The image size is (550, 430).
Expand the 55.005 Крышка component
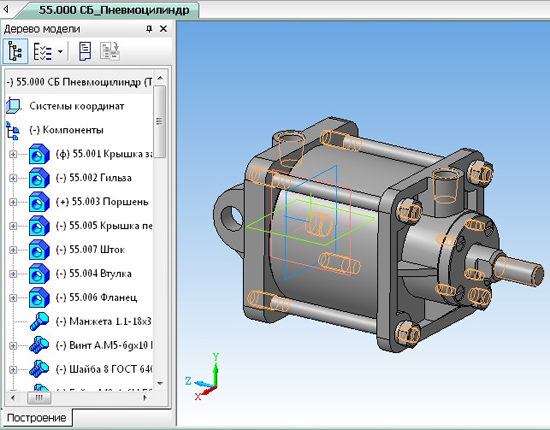pos(13,226)
